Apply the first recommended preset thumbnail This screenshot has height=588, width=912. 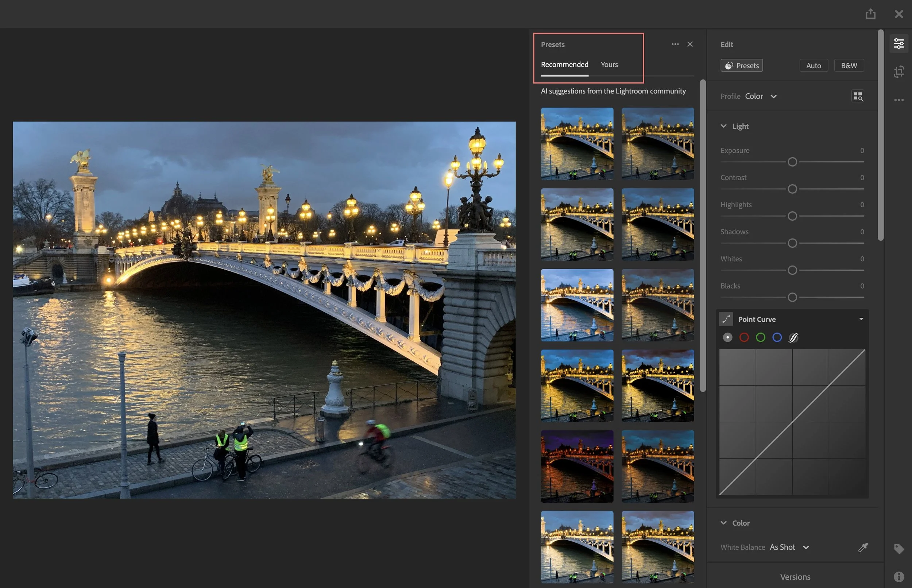[x=577, y=144]
